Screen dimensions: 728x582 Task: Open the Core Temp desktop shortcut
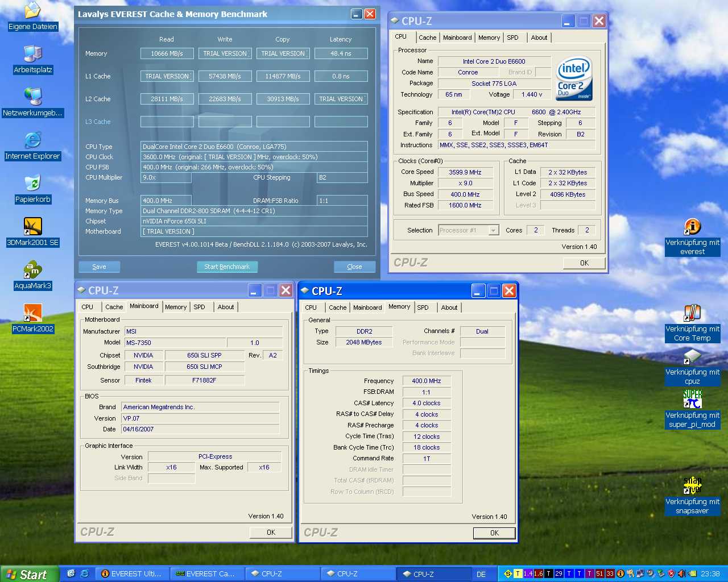[692, 323]
